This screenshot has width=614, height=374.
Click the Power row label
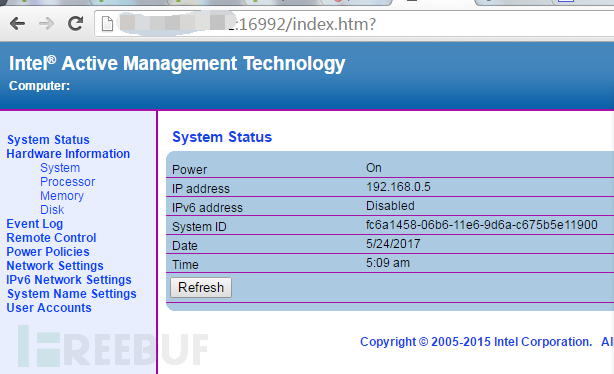190,170
